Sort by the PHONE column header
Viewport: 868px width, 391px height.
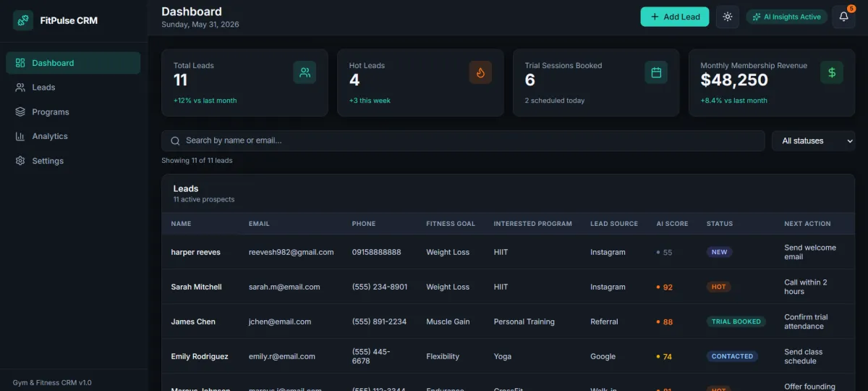364,224
